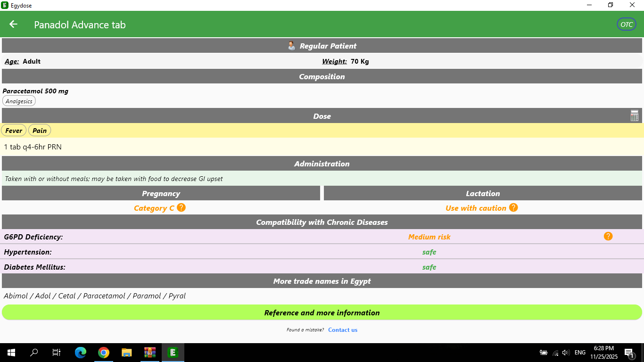Viewport: 644px width, 362px height.
Task: Click the patient Age value Adult
Action: click(x=32, y=61)
